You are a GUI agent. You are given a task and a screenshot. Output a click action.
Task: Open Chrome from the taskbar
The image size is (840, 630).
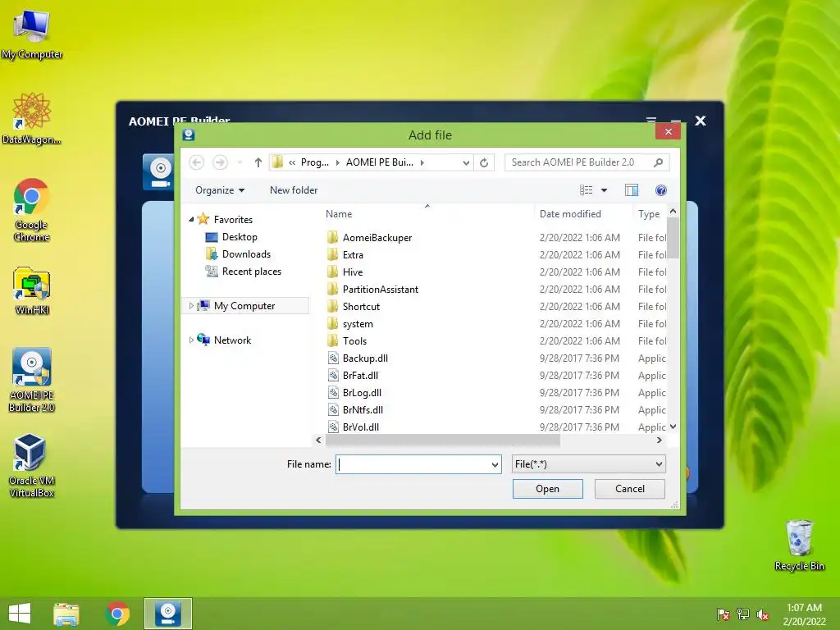117,614
